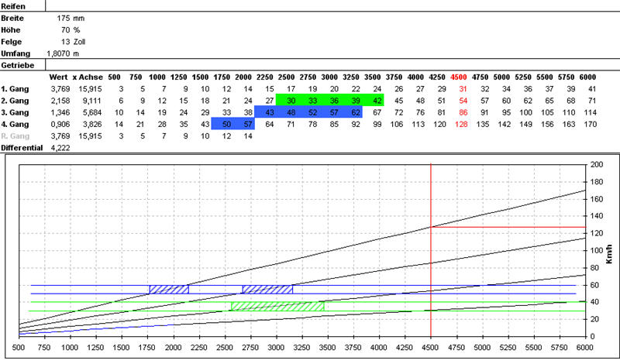The image size is (620, 364).
Task: Click the green cell 42 in 2. Gang
Action: pos(377,101)
